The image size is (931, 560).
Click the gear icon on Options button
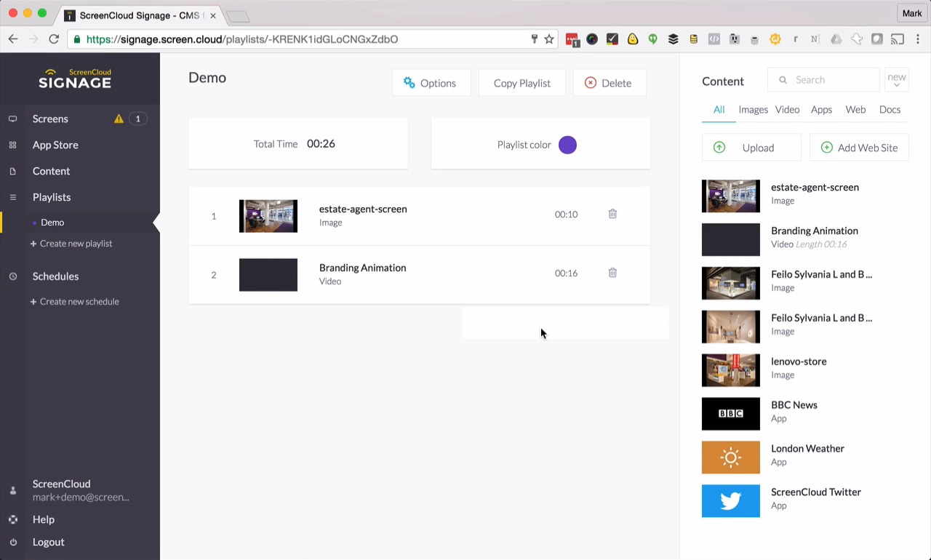(x=409, y=83)
